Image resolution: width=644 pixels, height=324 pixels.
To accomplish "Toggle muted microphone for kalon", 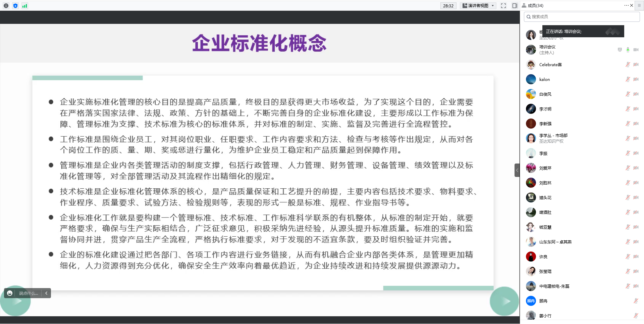I will [628, 79].
